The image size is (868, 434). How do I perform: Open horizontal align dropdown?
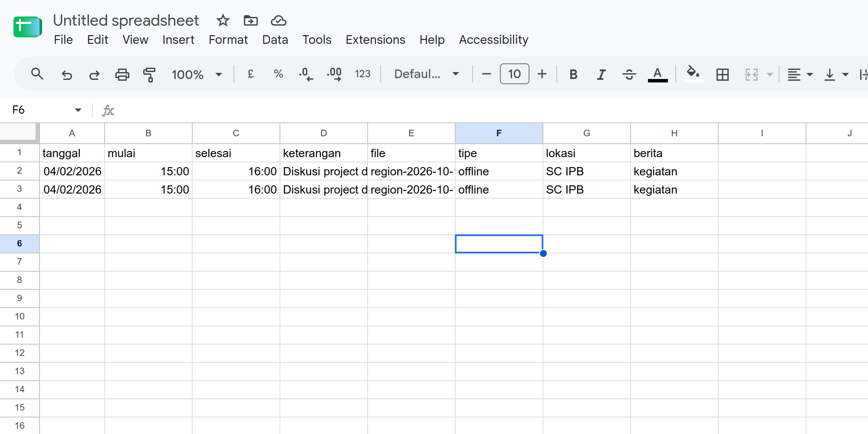pyautogui.click(x=800, y=75)
